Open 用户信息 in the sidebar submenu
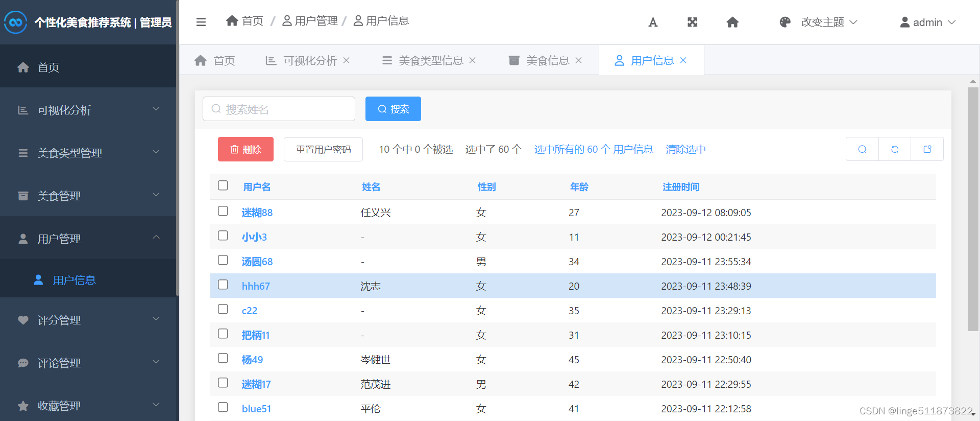The height and width of the screenshot is (421, 980). [88, 280]
